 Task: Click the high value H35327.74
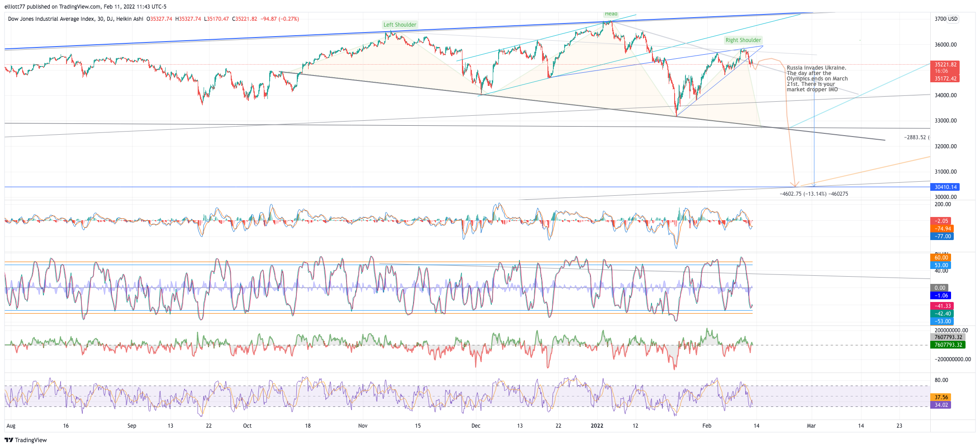[188, 19]
